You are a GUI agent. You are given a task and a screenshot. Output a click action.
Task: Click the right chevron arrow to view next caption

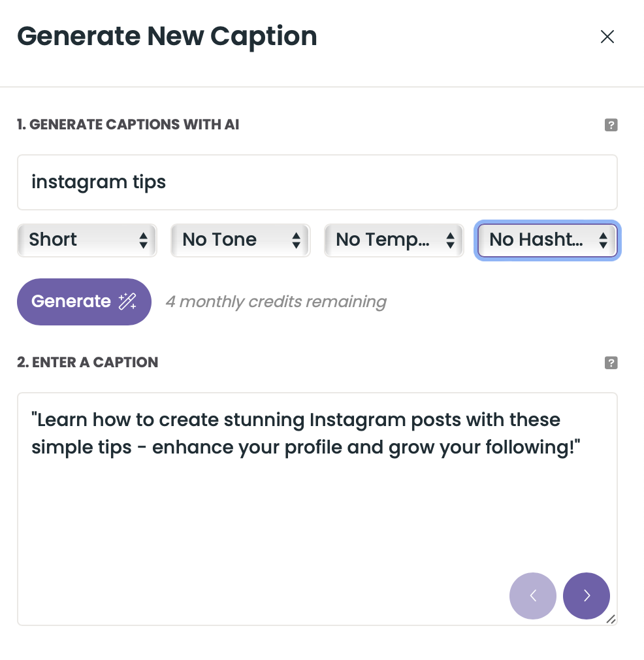586,596
